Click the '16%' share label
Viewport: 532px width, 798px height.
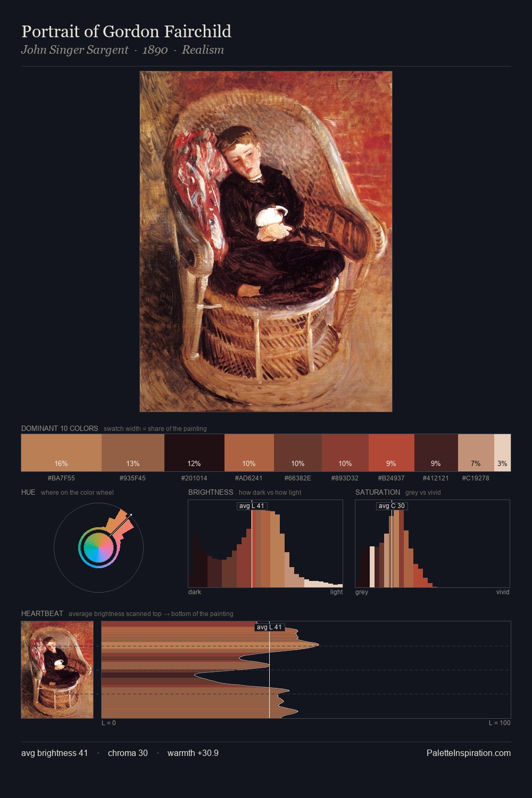[61, 463]
